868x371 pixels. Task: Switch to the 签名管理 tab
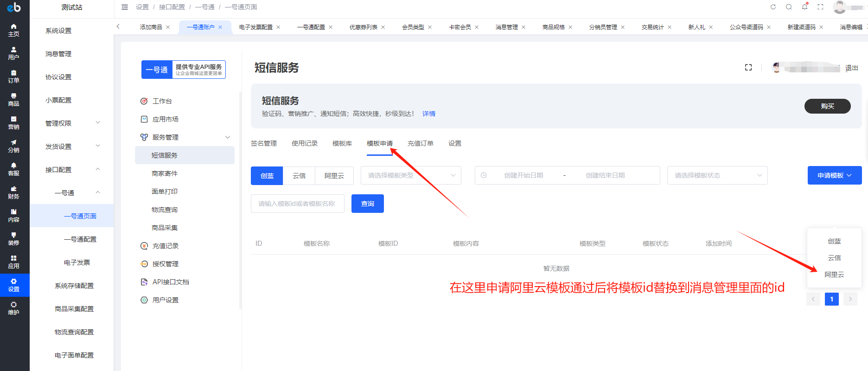point(263,143)
